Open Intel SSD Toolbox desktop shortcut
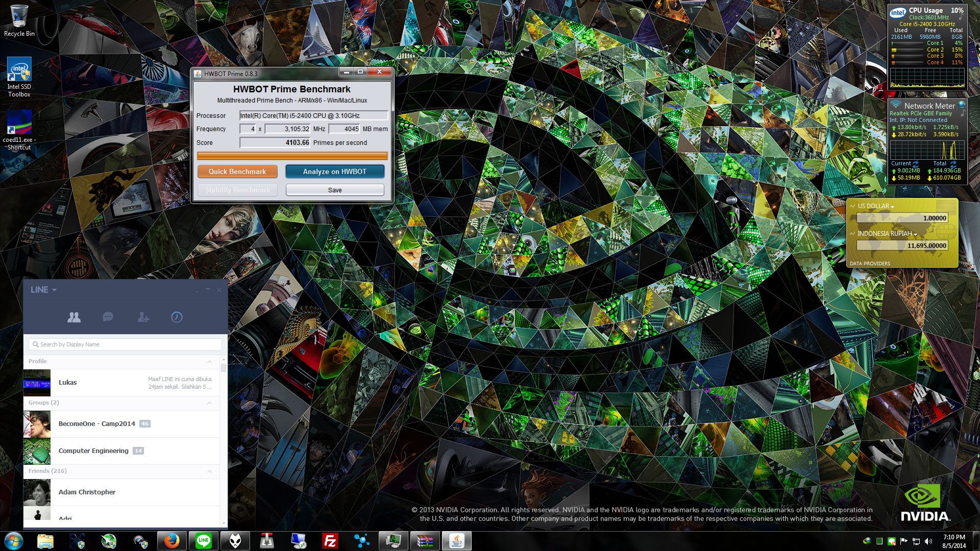Screen dimensions: 980x551 [19, 77]
